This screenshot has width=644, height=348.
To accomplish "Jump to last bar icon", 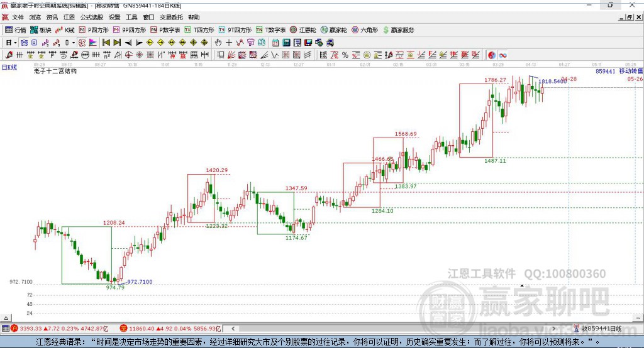I will 117,43.
